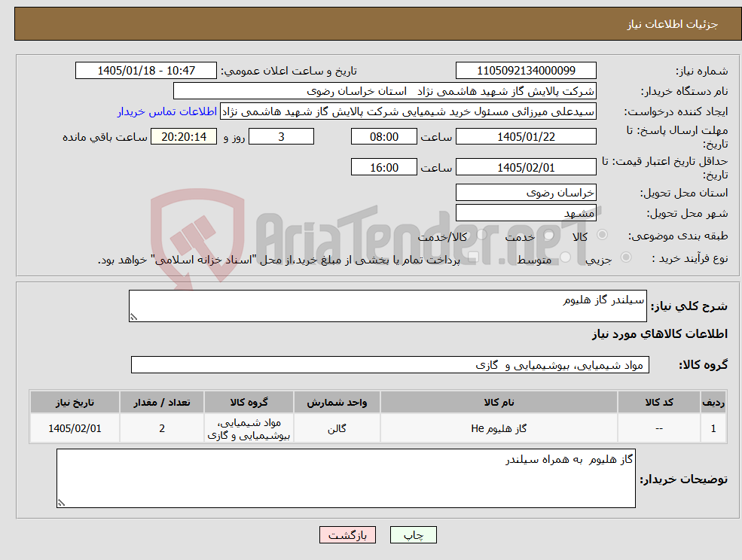Image resolution: width=742 pixels, height=560 pixels.
Task: Click the نام کالا column header
Action: pos(499,402)
